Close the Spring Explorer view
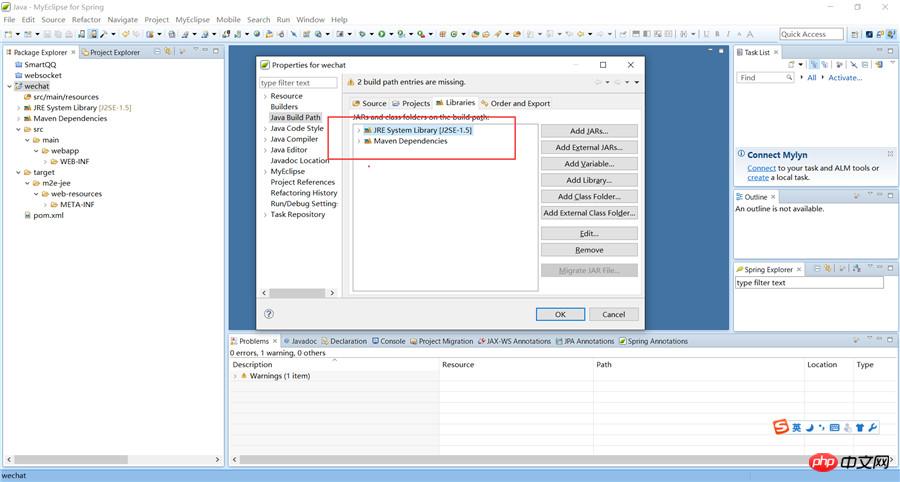 click(x=799, y=269)
